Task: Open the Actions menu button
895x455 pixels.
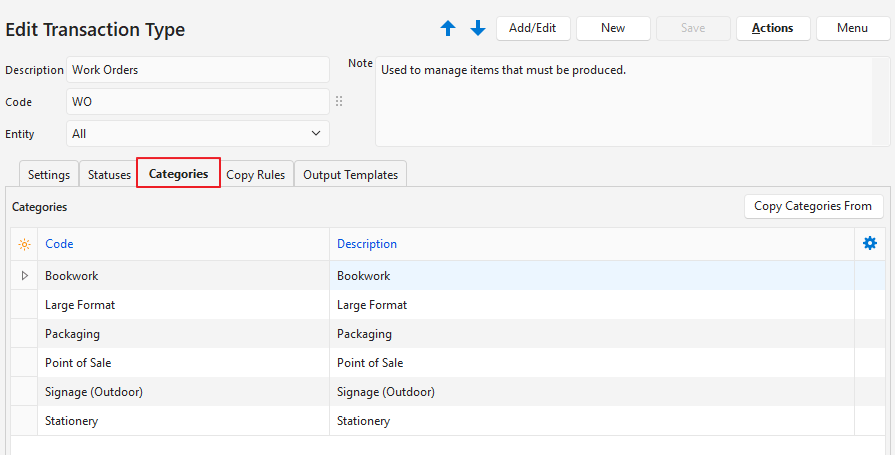Action: coord(772,28)
